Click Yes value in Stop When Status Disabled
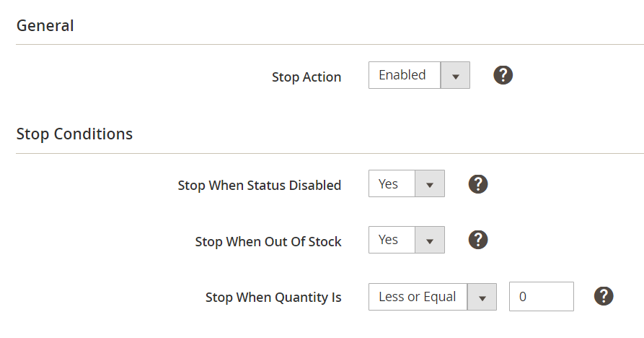This screenshot has width=644, height=338. [x=389, y=184]
